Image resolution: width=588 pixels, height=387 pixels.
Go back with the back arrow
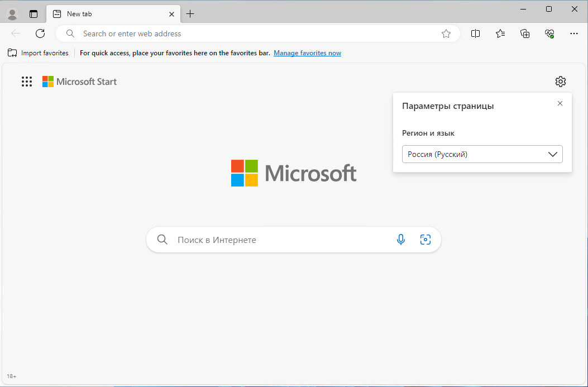(16, 34)
